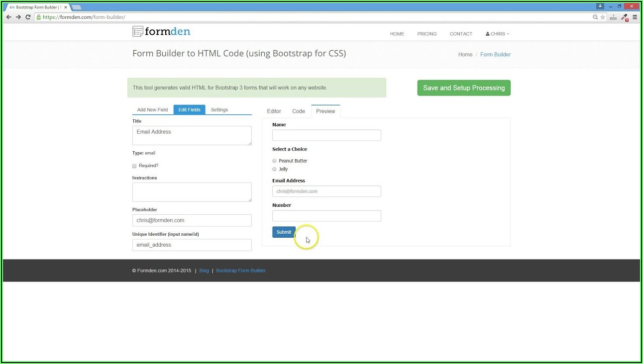Screen dimensions: 643x364
Task: Click the zoom magnifier icon in address bar
Action: tap(595, 17)
